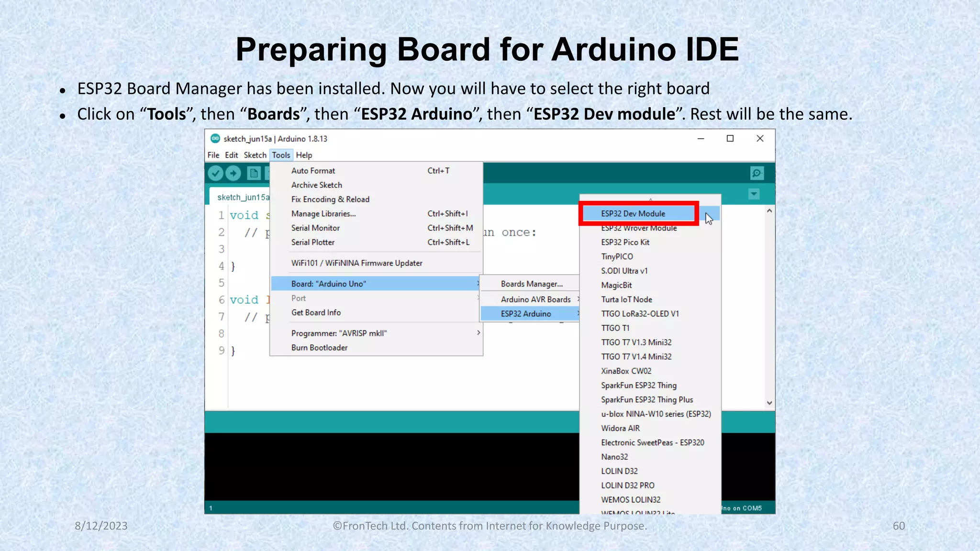Click the sketch_jun15a editor tab

[240, 197]
